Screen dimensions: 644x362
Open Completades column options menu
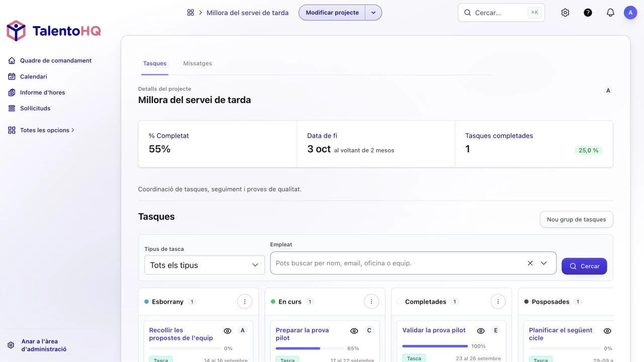[498, 302]
